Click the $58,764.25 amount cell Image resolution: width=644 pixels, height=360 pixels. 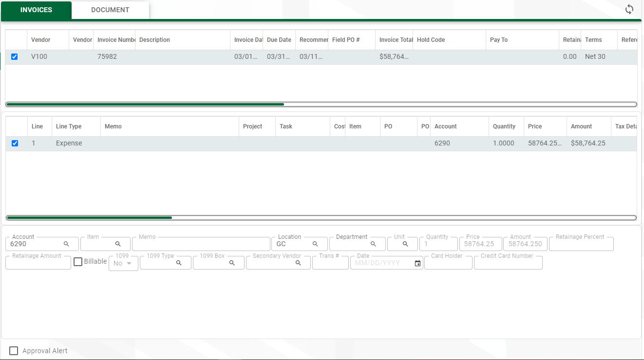click(x=588, y=143)
